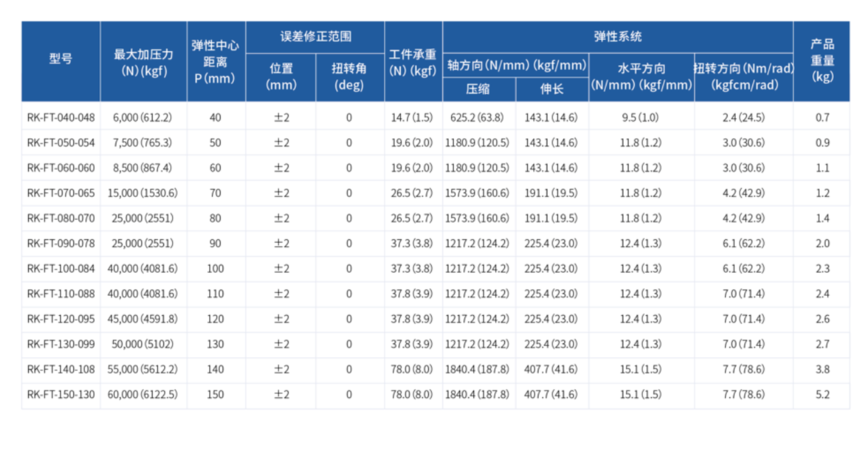Click the 型号 column header
This screenshot has height=459, width=860.
60,59
